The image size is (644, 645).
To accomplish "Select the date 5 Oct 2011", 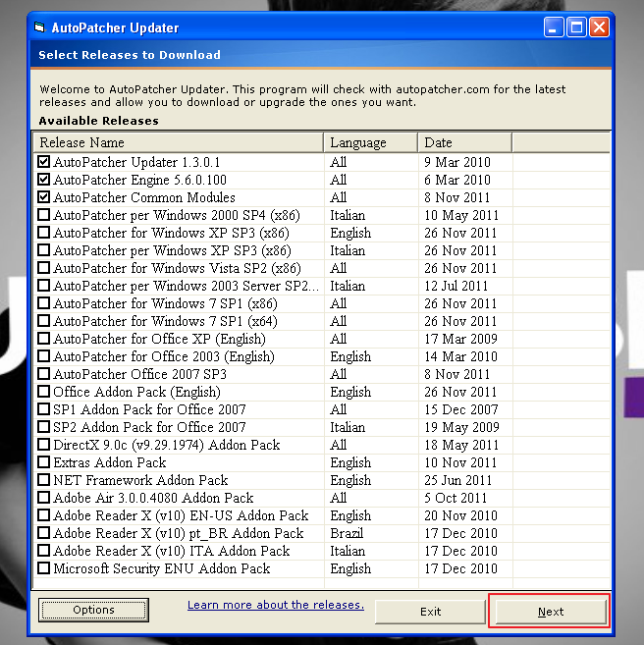I will point(456,498).
